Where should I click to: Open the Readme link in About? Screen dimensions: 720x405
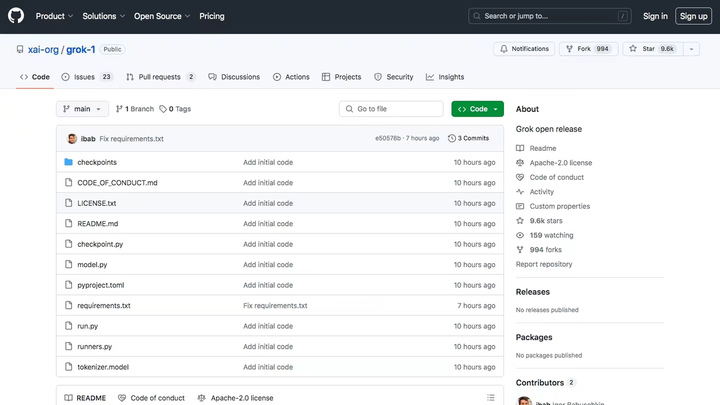(536, 148)
